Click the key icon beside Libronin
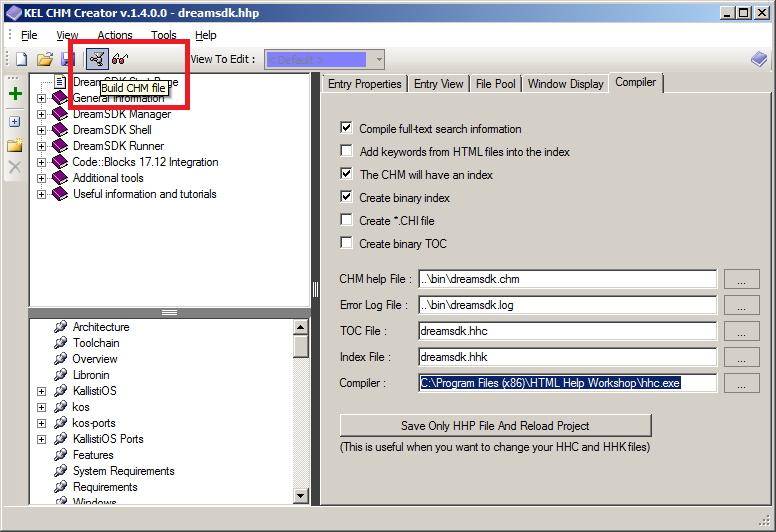776x532 pixels. pos(60,375)
